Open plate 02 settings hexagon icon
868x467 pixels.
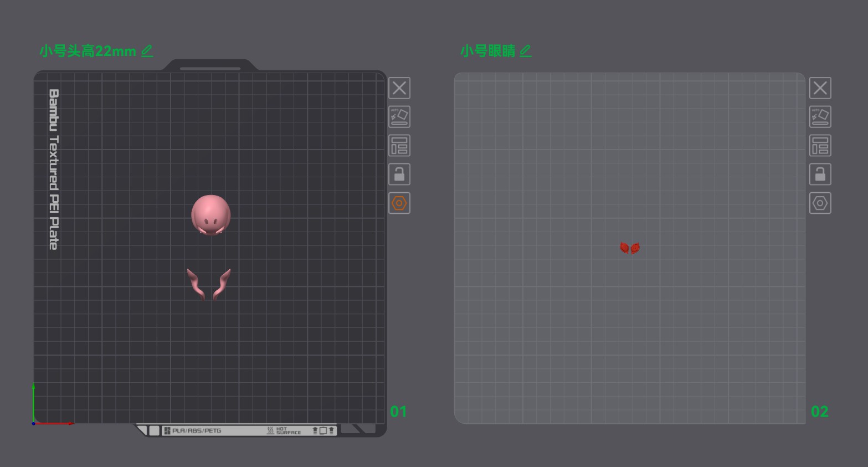(x=820, y=203)
